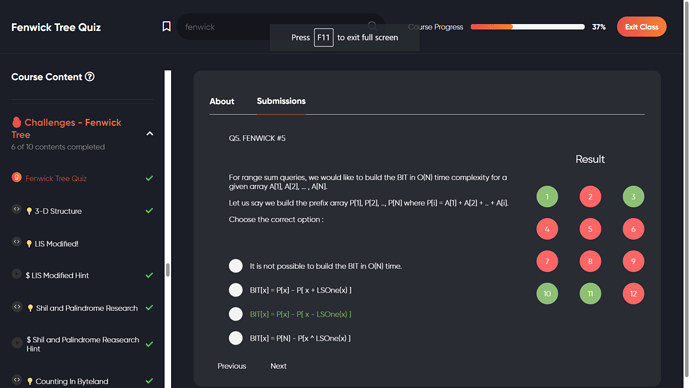Collapse the Challenges - Fenwick Tree section

tap(150, 134)
